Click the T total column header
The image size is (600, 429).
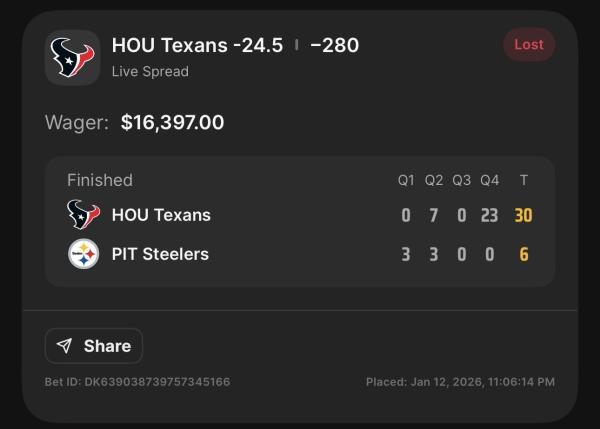click(x=524, y=181)
